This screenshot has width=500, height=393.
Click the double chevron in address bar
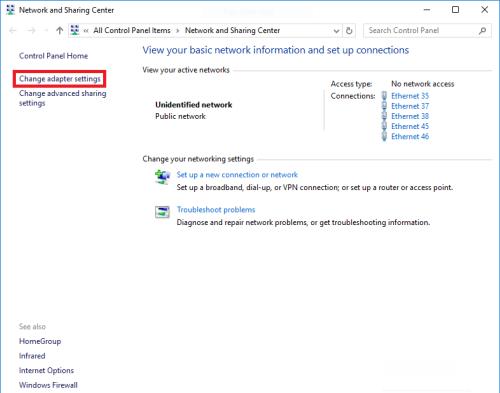[86, 31]
